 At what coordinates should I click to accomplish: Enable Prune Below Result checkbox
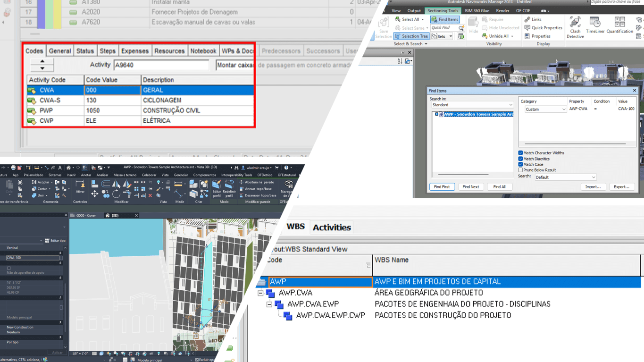(x=520, y=170)
